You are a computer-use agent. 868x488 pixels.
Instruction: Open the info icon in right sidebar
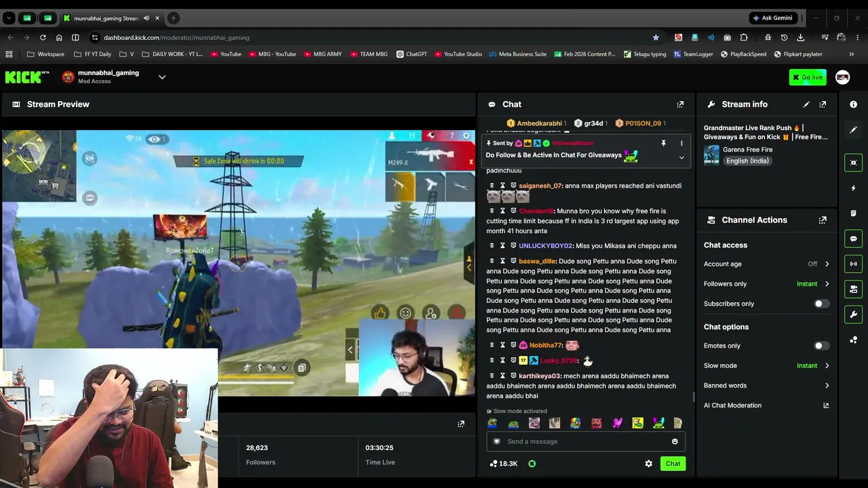point(854,104)
